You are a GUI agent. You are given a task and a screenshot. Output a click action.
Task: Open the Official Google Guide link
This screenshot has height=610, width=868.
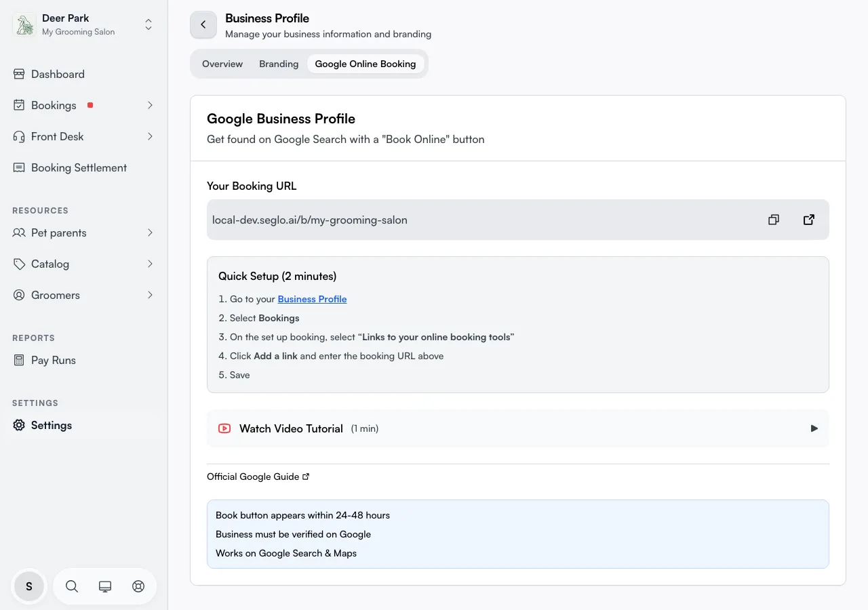click(x=258, y=476)
